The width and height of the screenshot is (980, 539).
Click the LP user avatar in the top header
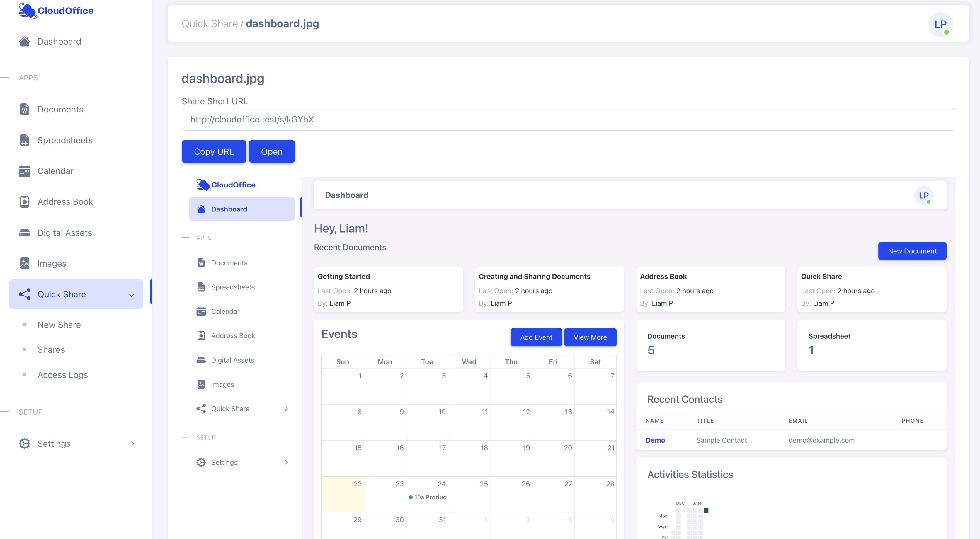(940, 24)
